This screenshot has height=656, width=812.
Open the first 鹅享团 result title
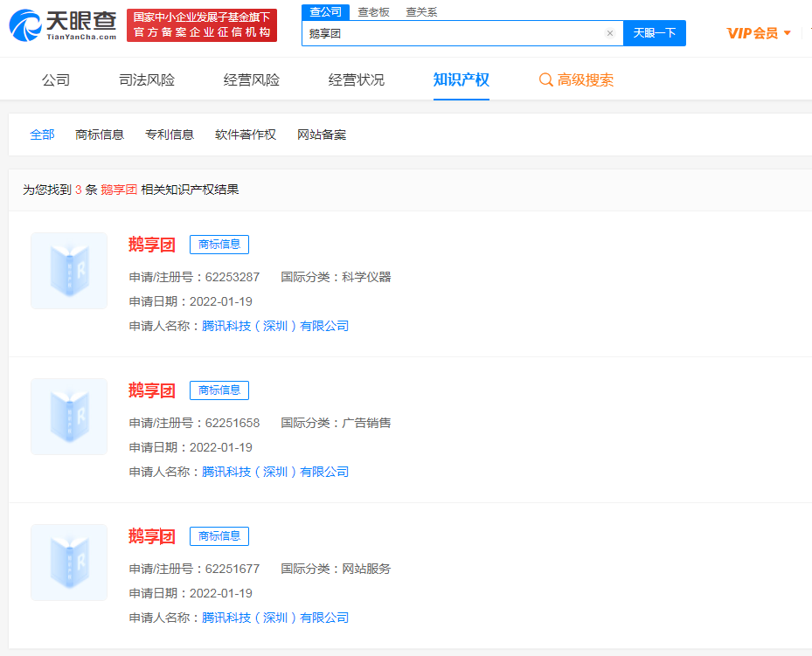[152, 245]
